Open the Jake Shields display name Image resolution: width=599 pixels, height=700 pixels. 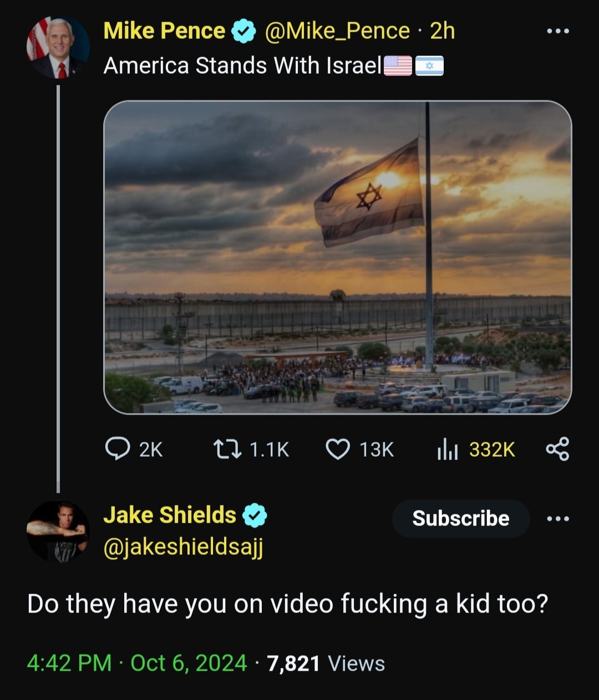pos(170,515)
